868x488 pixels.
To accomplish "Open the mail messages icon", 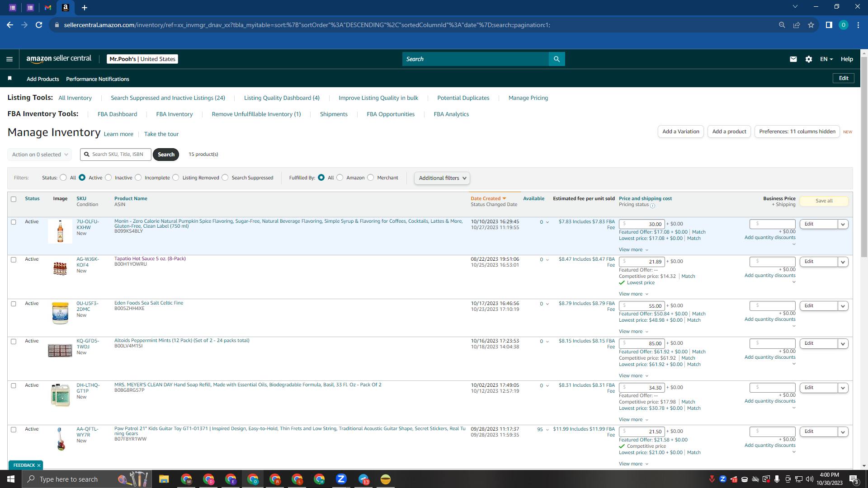I will pos(793,59).
